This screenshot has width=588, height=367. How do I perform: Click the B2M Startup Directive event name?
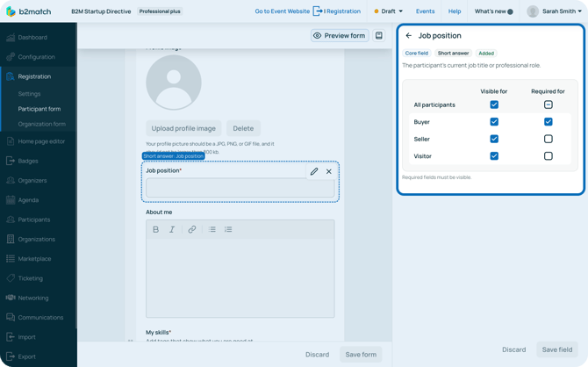click(101, 11)
